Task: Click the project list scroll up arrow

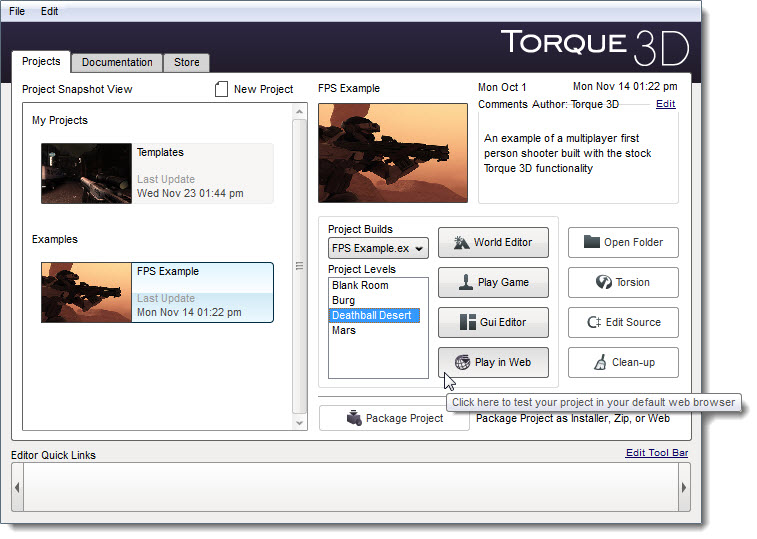Action: coord(299,112)
